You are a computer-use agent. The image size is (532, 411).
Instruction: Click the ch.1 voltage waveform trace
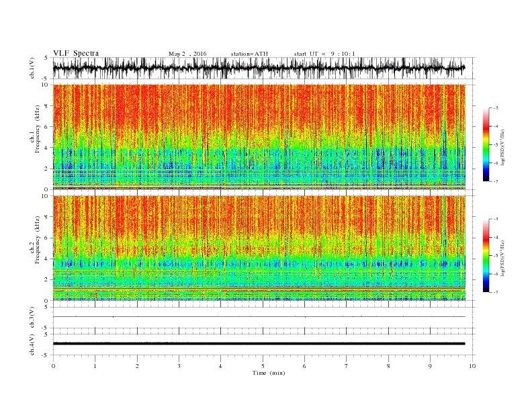259,68
